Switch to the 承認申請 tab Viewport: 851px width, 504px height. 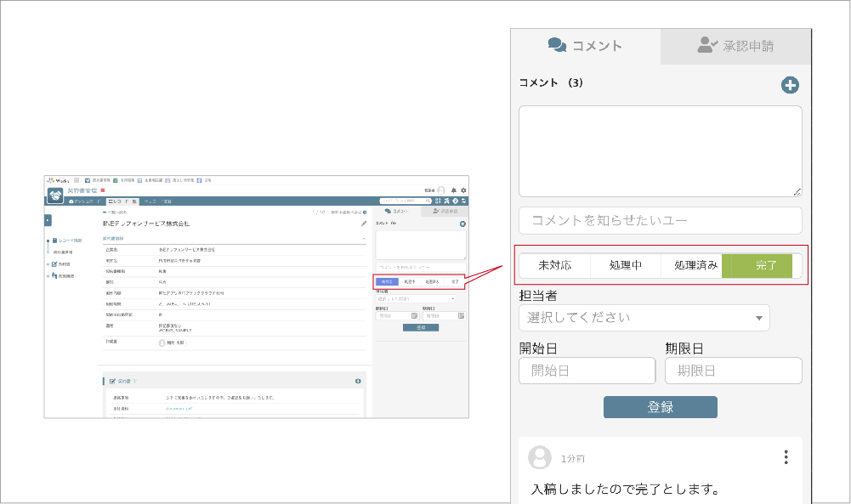[735, 46]
